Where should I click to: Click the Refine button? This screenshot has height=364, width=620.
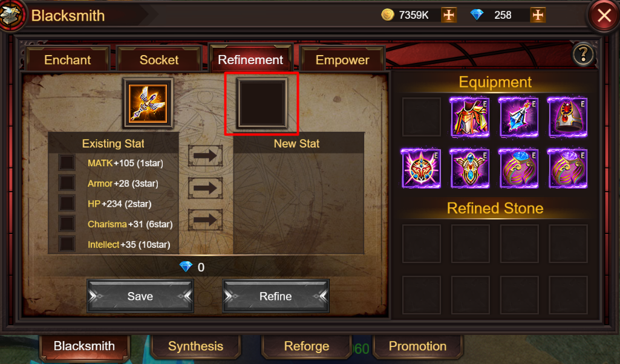(x=276, y=296)
